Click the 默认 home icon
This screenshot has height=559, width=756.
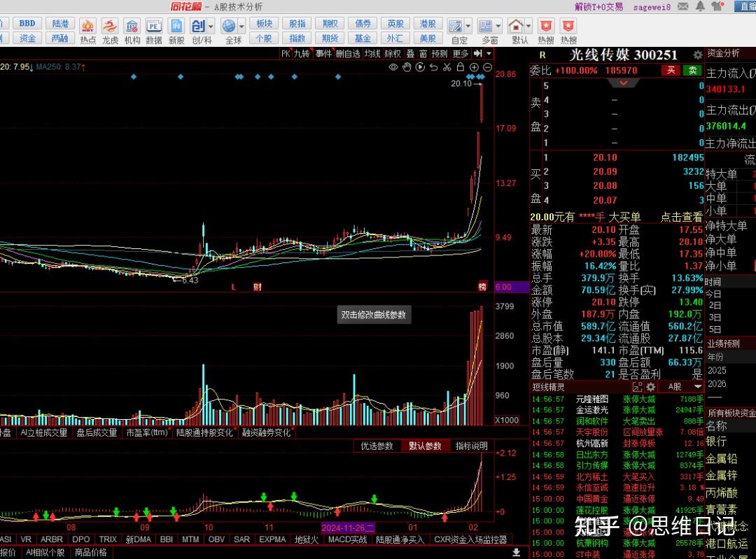515,26
